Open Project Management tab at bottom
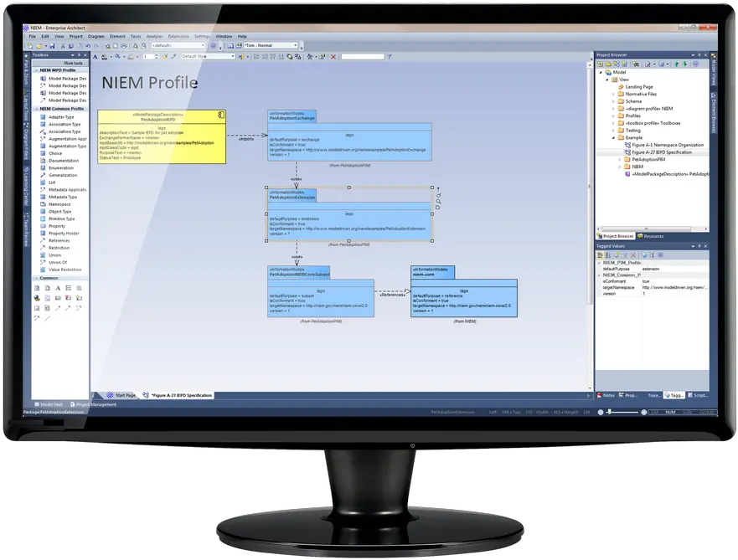Viewport: 738px width, 560px height. coord(93,404)
